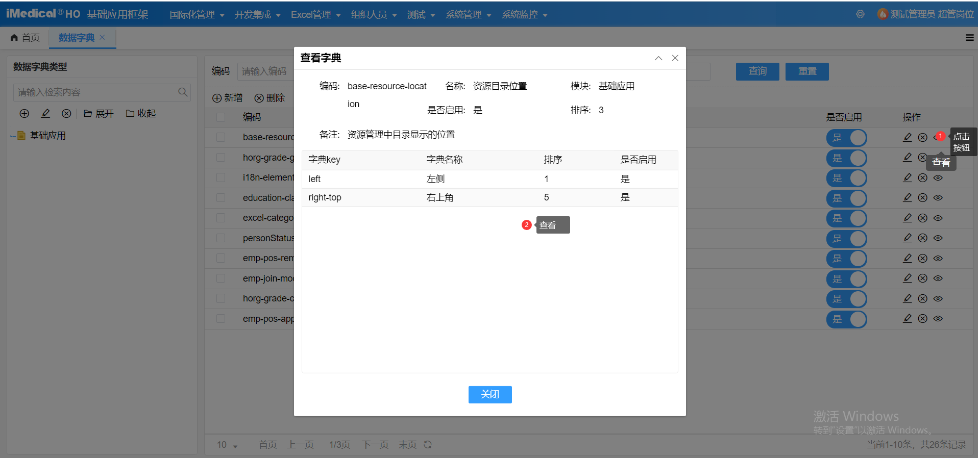Check the select-all checkbox in table header
The height and width of the screenshot is (458, 980).
pyautogui.click(x=221, y=117)
